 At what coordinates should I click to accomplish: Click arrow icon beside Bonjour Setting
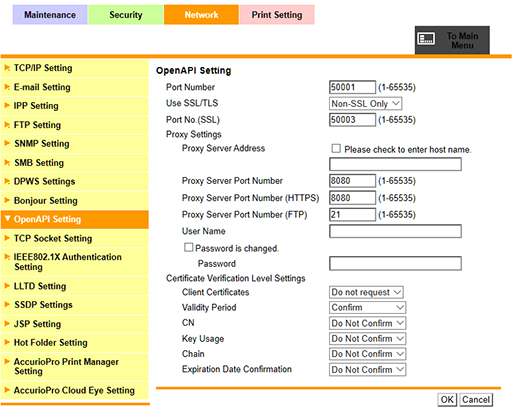(x=7, y=200)
